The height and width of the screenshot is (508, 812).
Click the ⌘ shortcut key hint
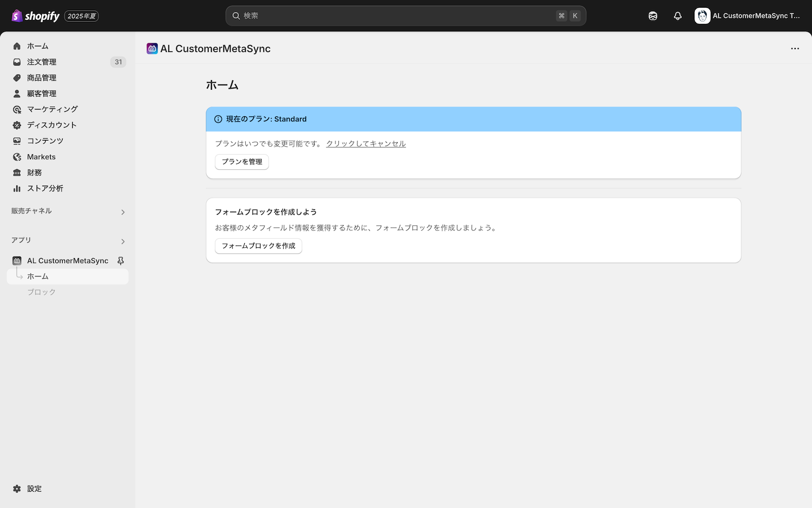(562, 16)
